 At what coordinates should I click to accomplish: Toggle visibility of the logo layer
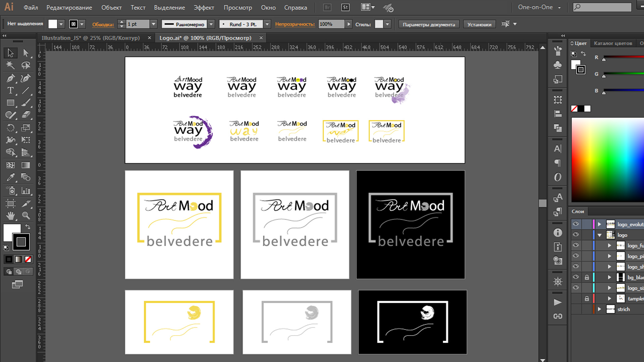[x=576, y=235]
